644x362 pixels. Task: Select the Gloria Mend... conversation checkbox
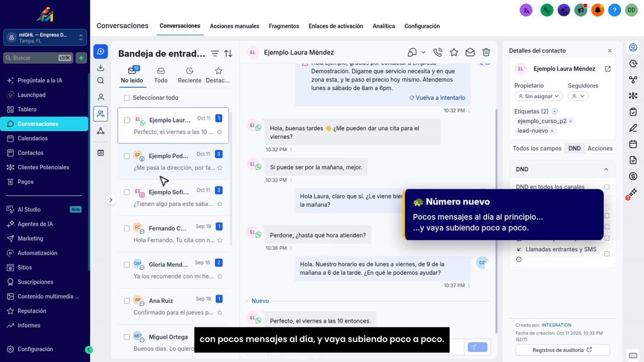pyautogui.click(x=126, y=265)
